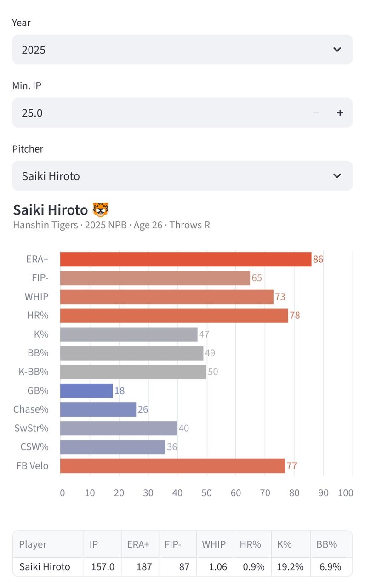Click the Min. IP minus button
The image size is (365, 588).
coord(316,113)
